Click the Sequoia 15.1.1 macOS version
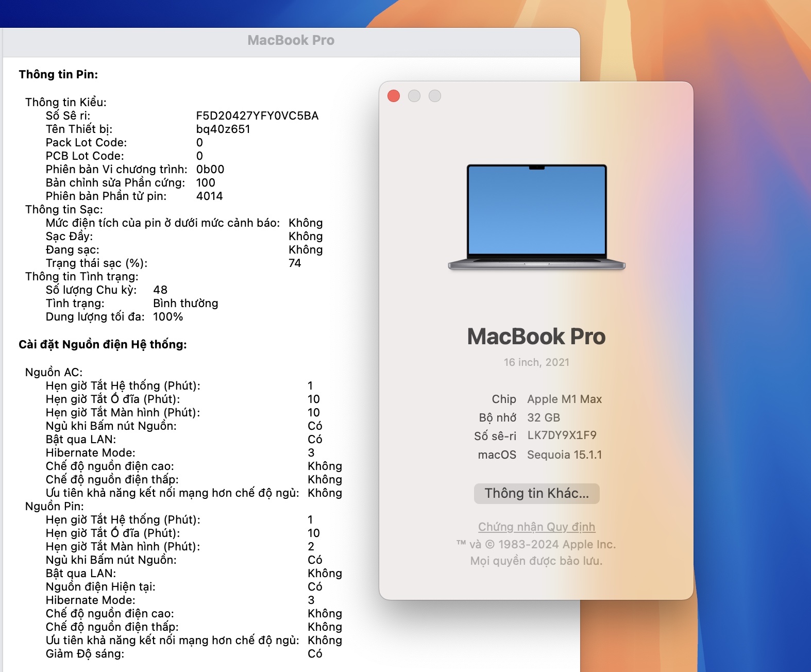 564,455
